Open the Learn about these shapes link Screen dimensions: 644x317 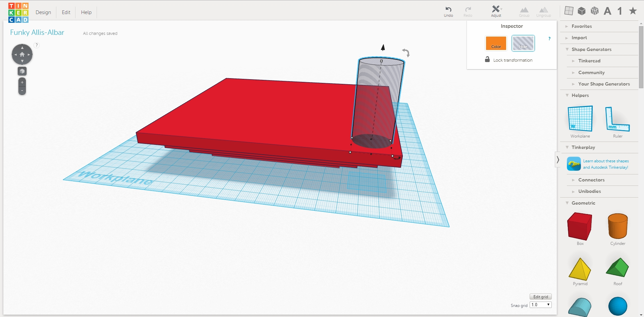(606, 164)
